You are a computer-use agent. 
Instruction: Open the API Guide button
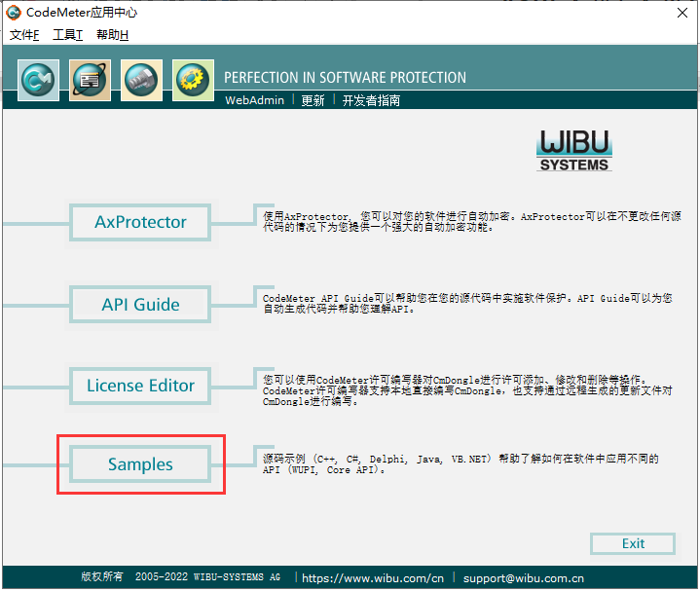tap(140, 305)
